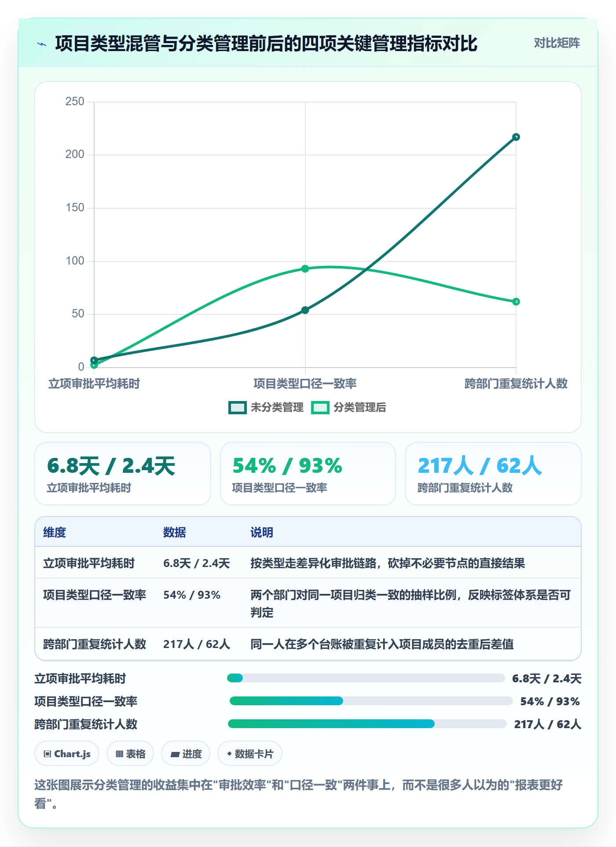Click the 跨部门重复统计人数 progress bar
This screenshot has height=847, width=616.
(x=367, y=724)
